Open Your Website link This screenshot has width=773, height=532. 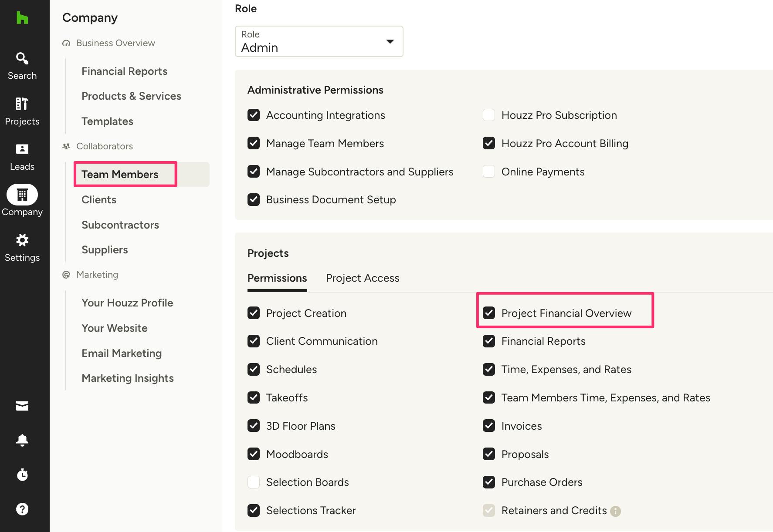115,328
